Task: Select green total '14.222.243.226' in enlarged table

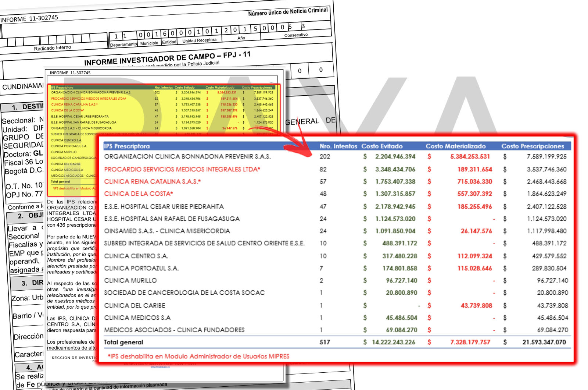Action: point(394,342)
